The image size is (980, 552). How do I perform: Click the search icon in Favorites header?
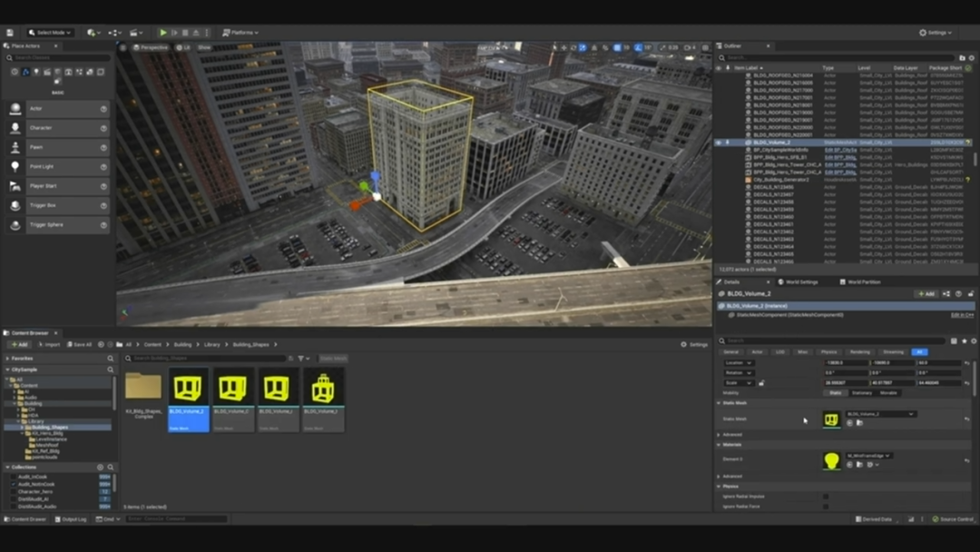(x=111, y=359)
